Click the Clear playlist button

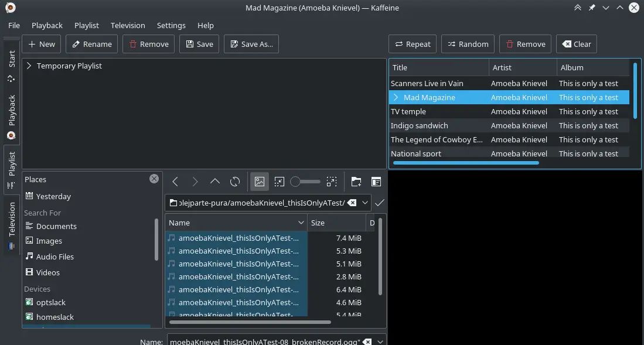[577, 44]
